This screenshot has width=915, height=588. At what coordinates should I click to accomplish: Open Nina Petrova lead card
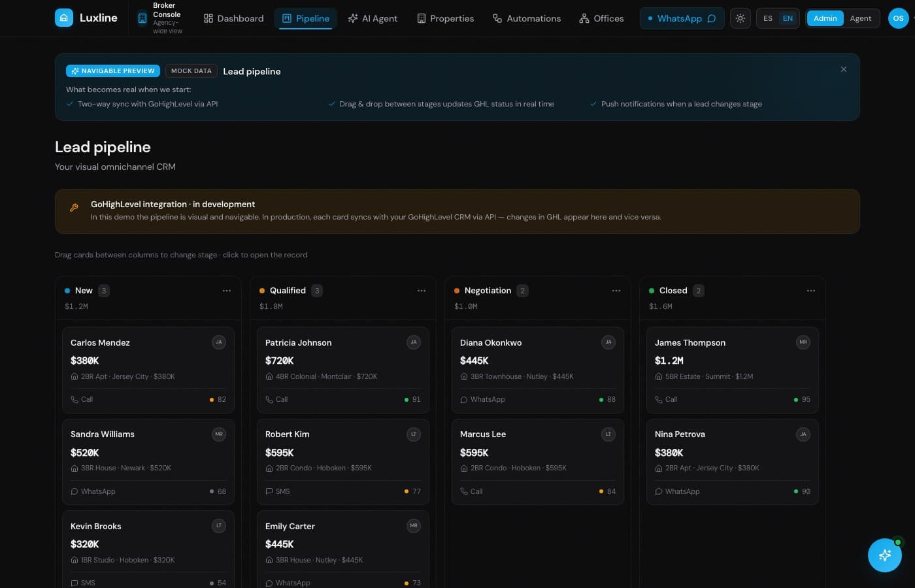click(x=732, y=462)
